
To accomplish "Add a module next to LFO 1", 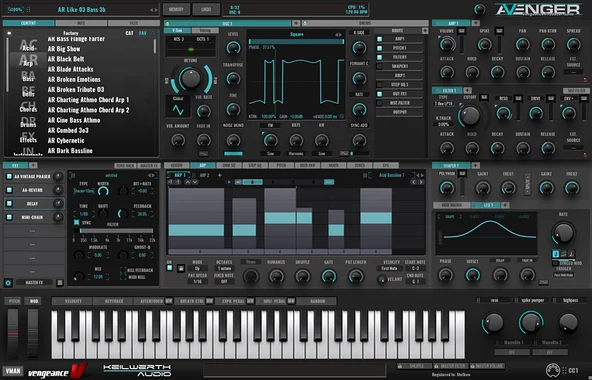I will coord(505,205).
